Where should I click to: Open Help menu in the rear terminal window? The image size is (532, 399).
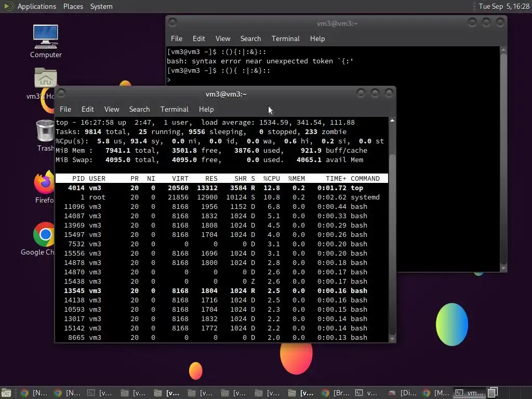[317, 38]
